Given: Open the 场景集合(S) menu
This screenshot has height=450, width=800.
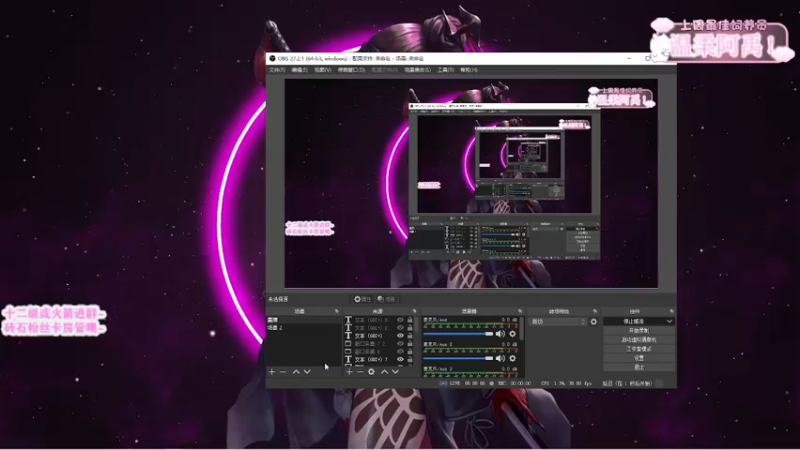Looking at the screenshot, I should [x=417, y=70].
